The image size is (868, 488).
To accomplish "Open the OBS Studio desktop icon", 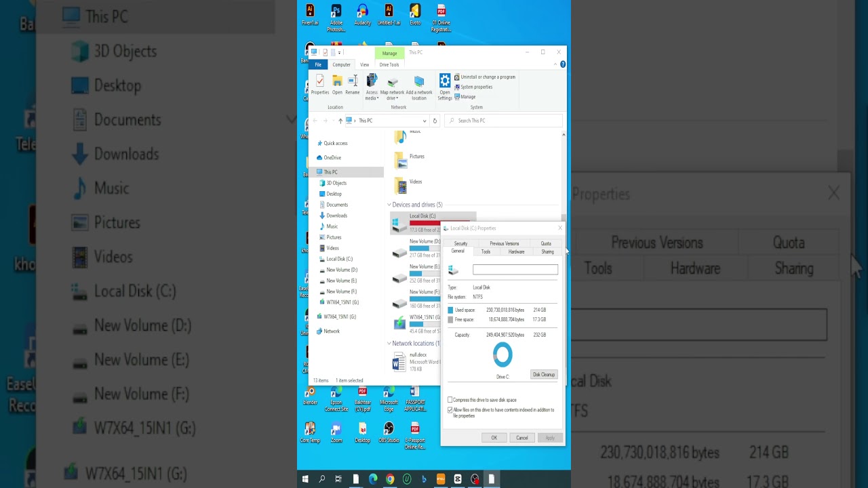I will click(x=389, y=432).
